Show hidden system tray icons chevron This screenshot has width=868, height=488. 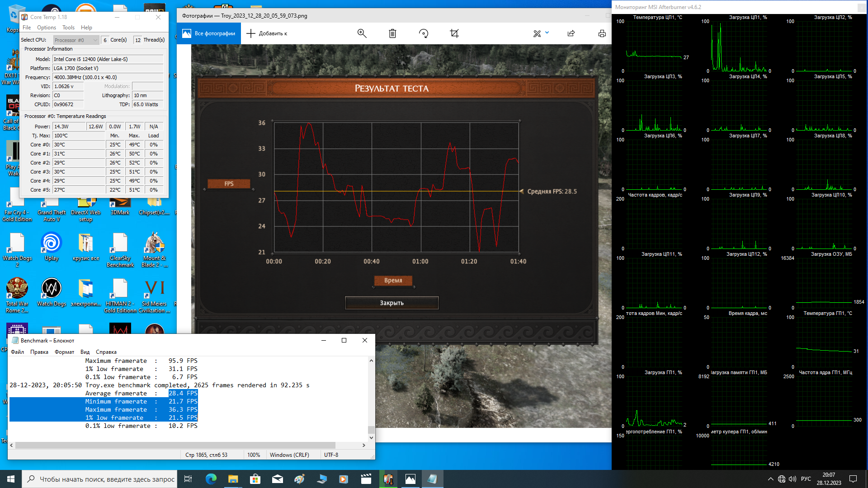click(770, 479)
